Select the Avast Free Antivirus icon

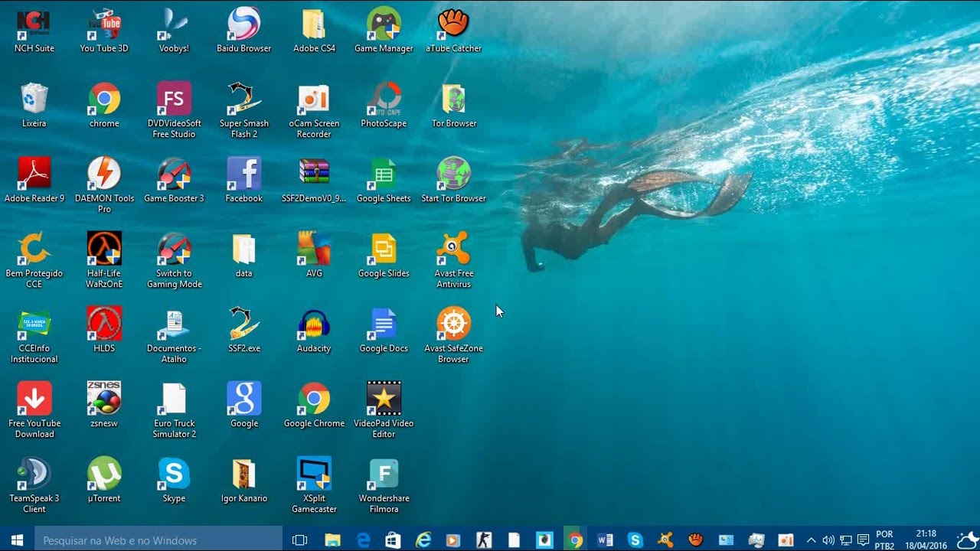(454, 261)
